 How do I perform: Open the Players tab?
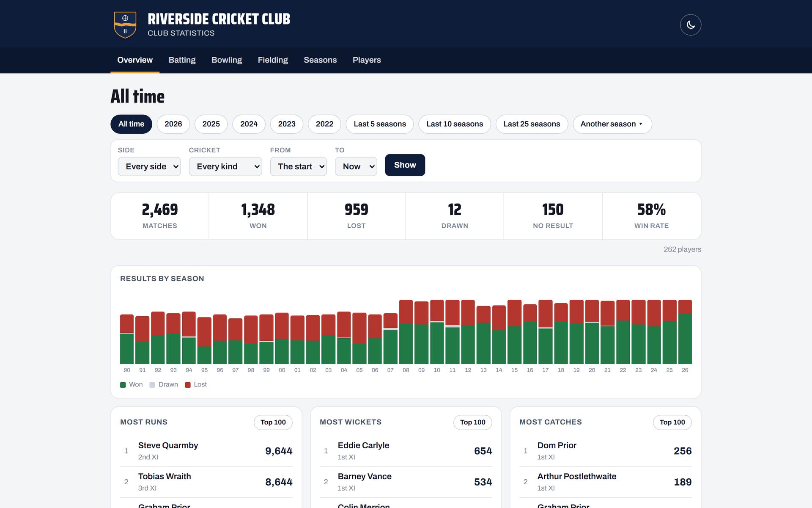click(x=367, y=60)
